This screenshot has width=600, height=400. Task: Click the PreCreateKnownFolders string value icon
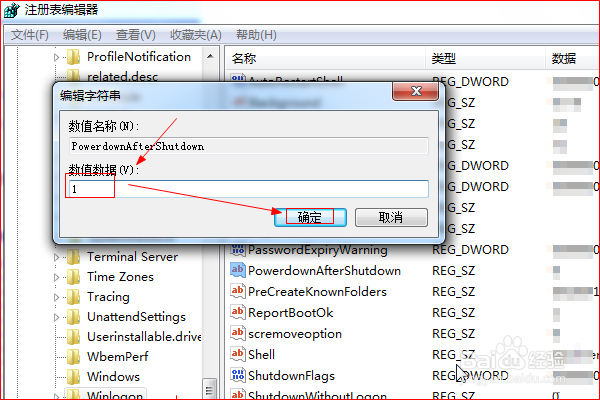(x=238, y=291)
